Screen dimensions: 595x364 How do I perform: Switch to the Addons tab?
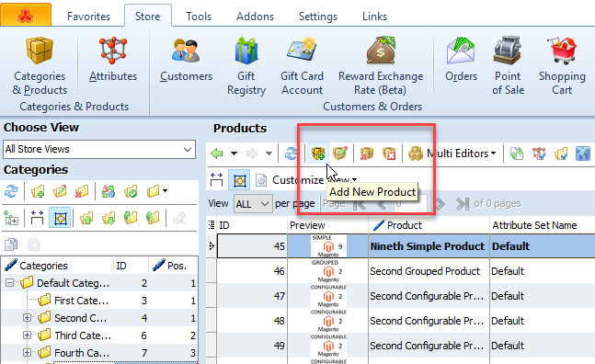point(255,17)
